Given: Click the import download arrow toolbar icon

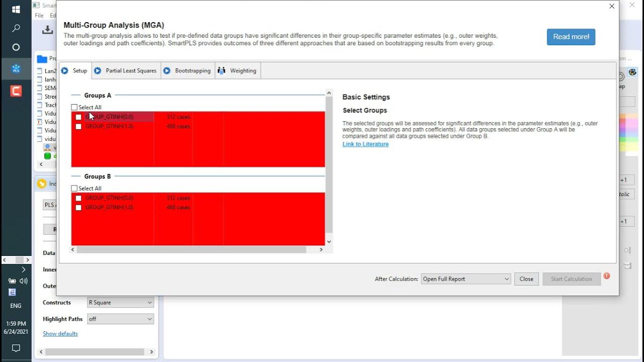Looking at the screenshot, I should point(47,30).
